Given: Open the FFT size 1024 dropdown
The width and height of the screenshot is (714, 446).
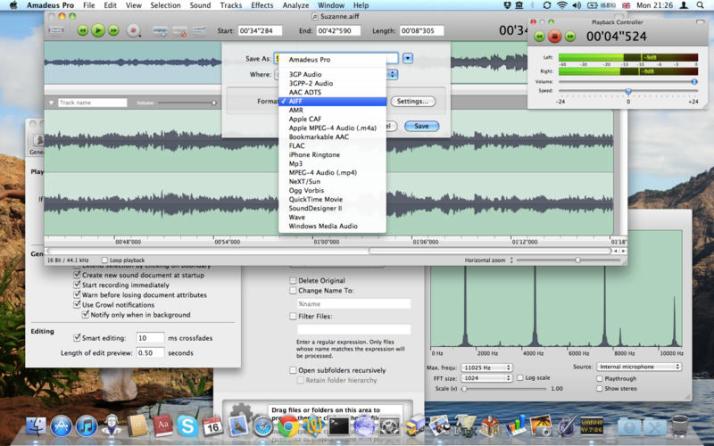Looking at the screenshot, I should 486,378.
